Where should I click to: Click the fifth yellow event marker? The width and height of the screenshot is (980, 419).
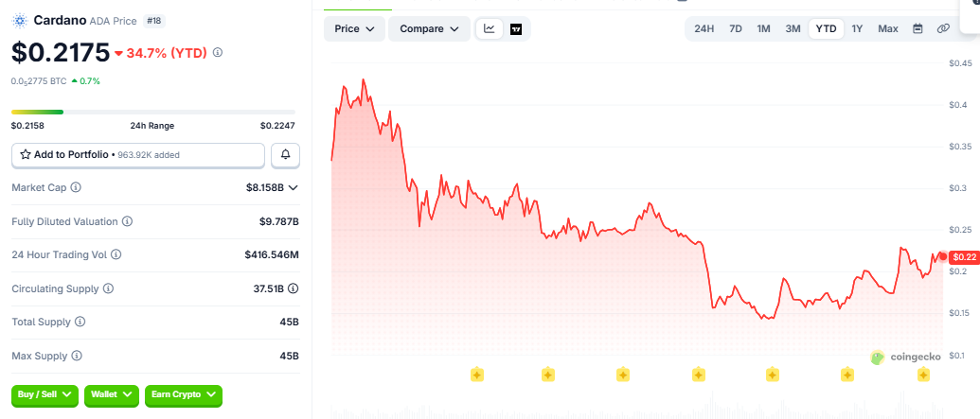tap(773, 375)
